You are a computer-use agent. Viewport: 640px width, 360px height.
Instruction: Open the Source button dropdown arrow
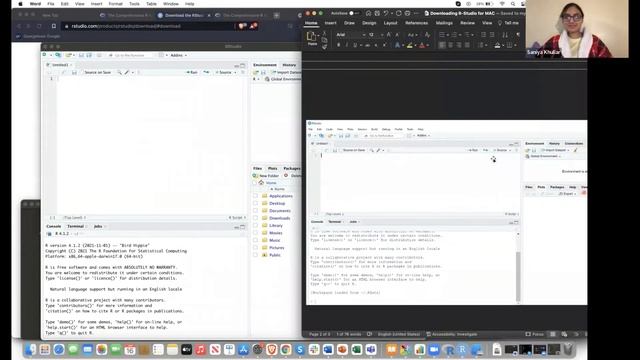[x=235, y=73]
